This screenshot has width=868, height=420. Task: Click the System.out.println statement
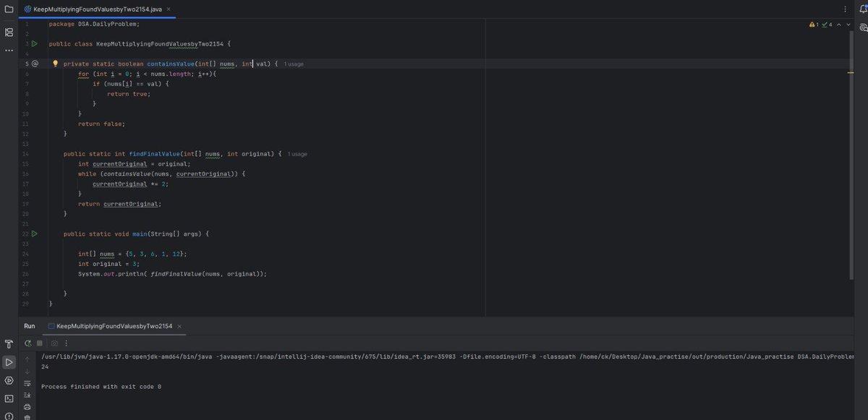click(x=172, y=274)
